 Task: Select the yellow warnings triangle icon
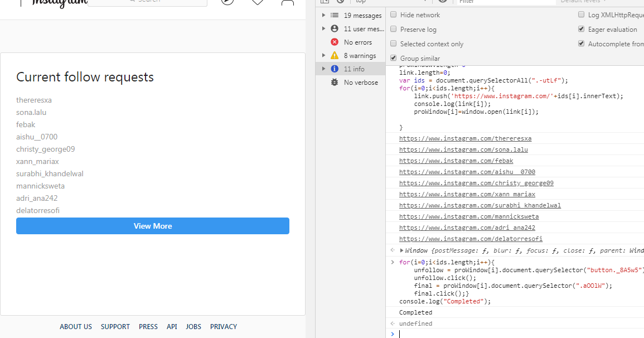coord(335,55)
